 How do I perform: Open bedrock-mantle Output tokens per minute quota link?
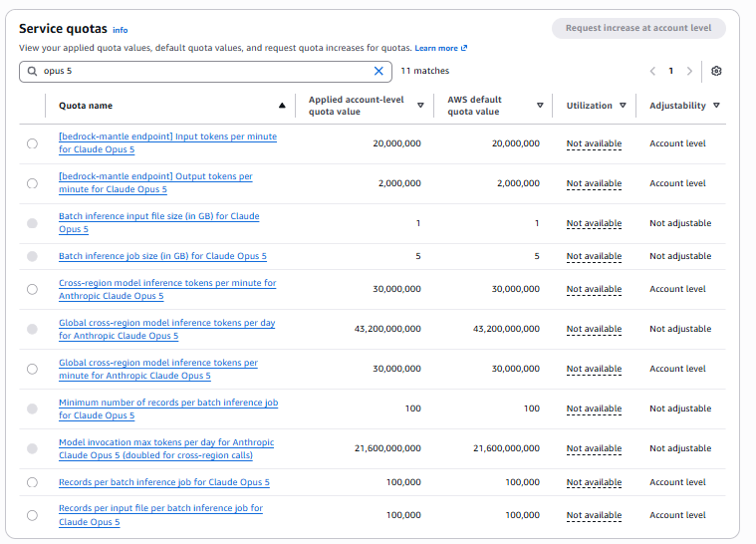155,182
